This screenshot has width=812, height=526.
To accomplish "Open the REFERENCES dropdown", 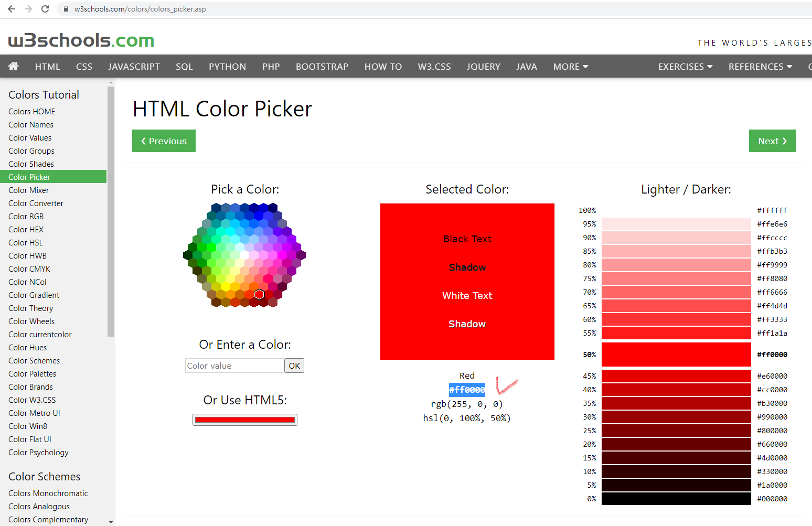I will (760, 67).
